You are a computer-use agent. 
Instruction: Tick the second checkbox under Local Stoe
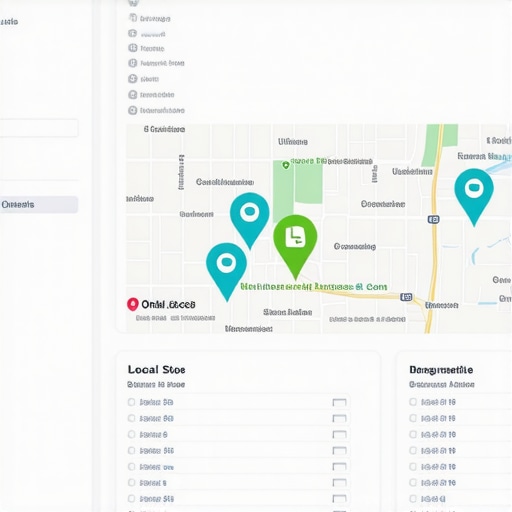[131, 418]
